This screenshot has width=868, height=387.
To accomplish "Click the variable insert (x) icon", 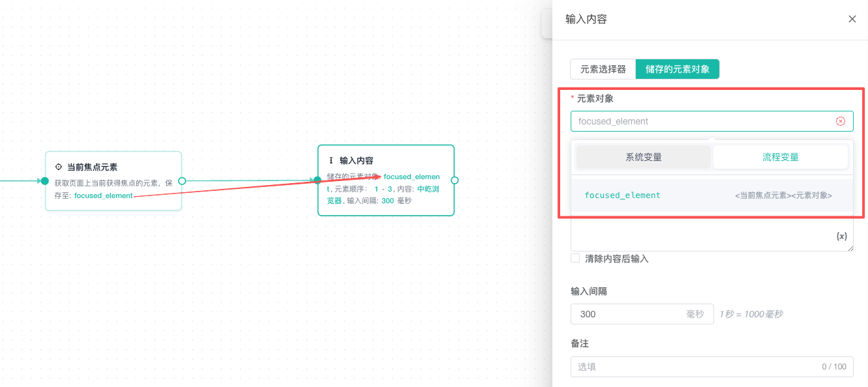I will click(842, 236).
